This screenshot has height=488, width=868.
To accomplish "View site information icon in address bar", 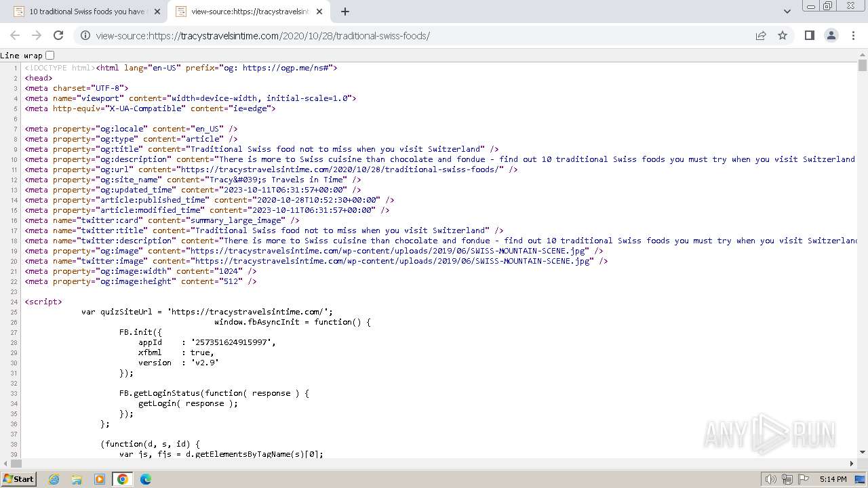I will point(85,35).
